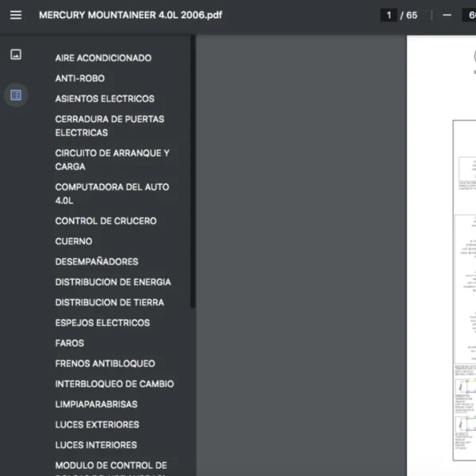
Task: Open CERRADURA DE PUERTAS ELECTRICAS bookmark
Action: 109,126
